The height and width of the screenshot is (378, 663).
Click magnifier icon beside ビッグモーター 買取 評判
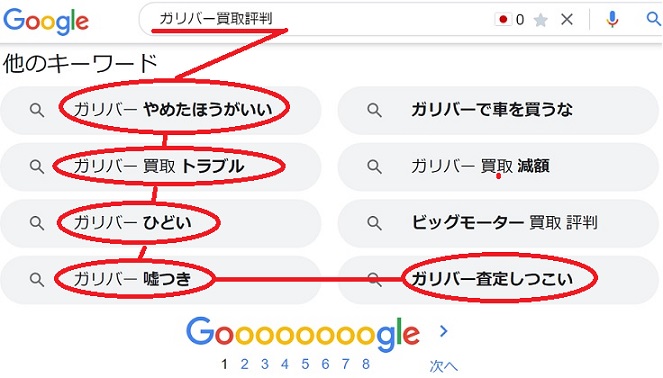coord(374,223)
